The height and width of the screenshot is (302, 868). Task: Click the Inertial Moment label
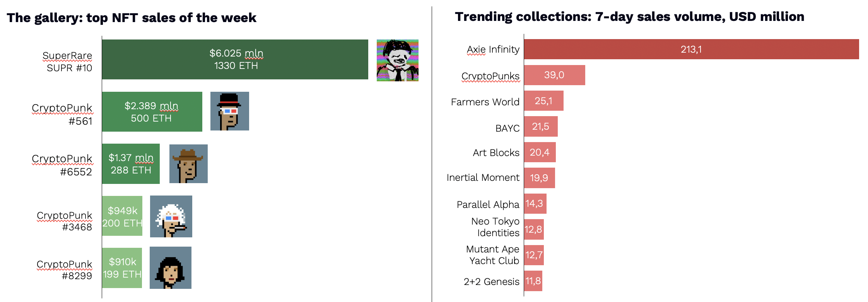(x=483, y=177)
